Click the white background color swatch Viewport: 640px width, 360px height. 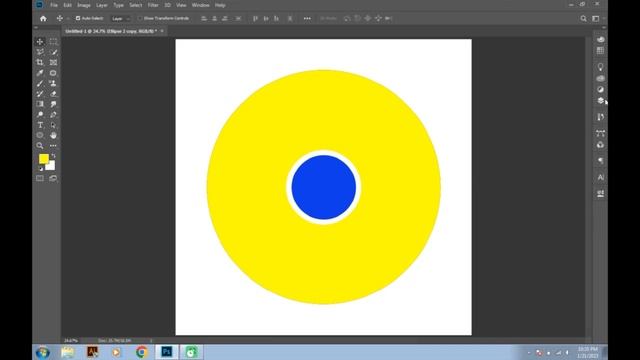click(x=51, y=166)
